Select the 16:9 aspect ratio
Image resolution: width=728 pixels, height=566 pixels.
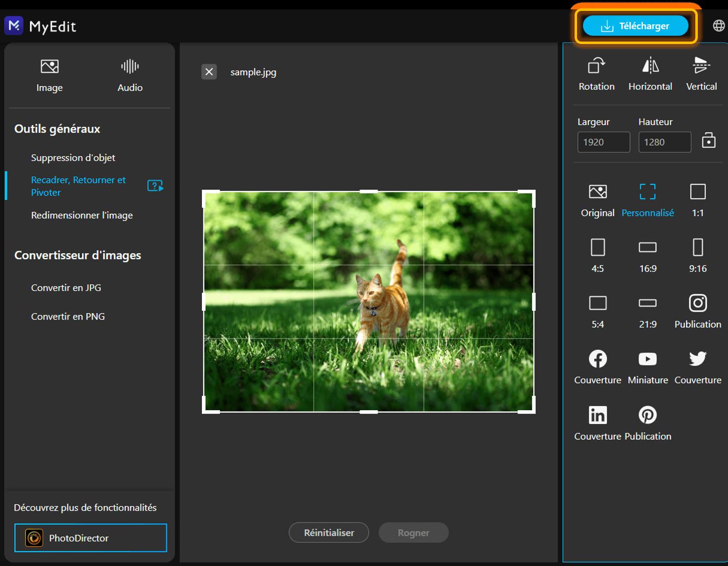(x=647, y=247)
